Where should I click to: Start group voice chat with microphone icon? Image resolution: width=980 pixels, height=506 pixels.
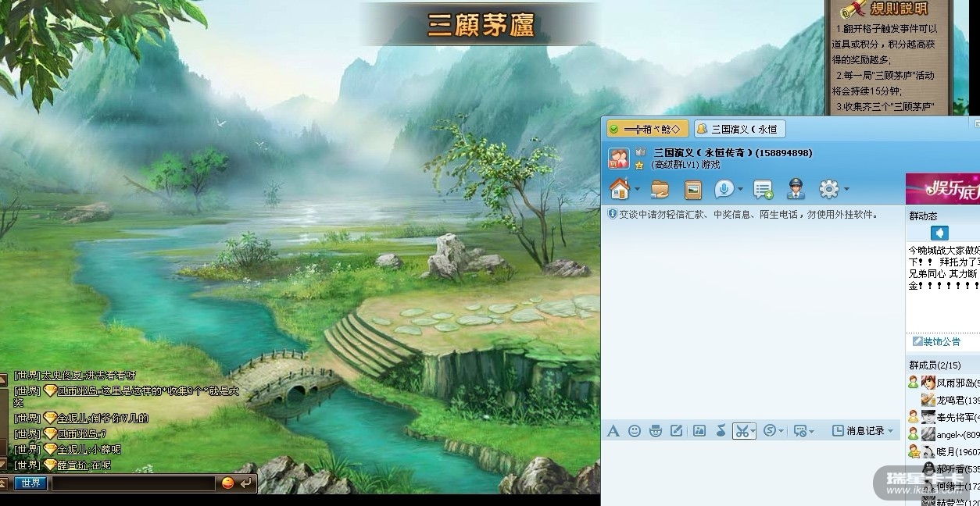724,189
